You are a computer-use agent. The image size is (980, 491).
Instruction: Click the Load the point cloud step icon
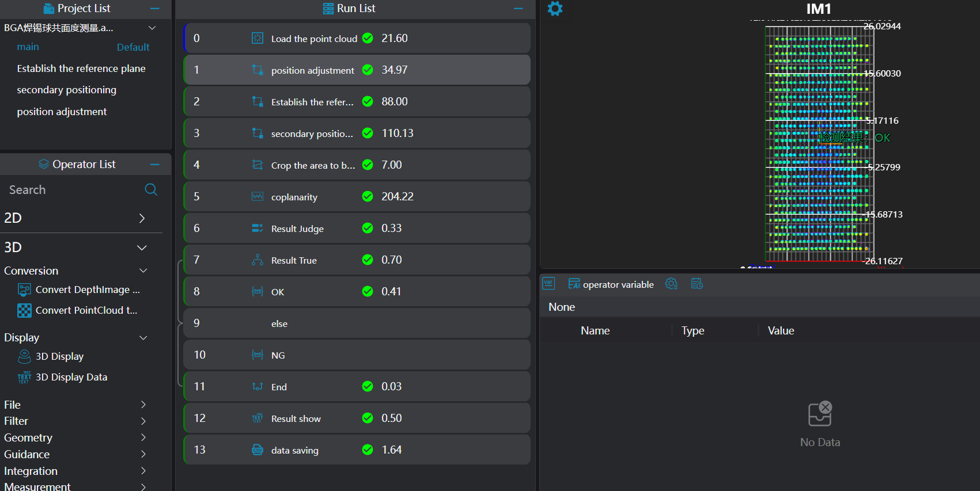(x=258, y=39)
